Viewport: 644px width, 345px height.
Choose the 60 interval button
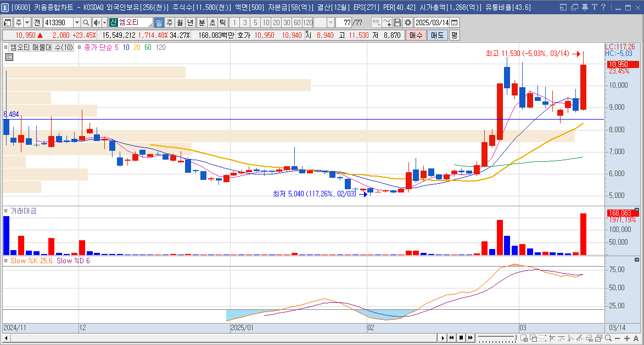pyautogui.click(x=298, y=22)
